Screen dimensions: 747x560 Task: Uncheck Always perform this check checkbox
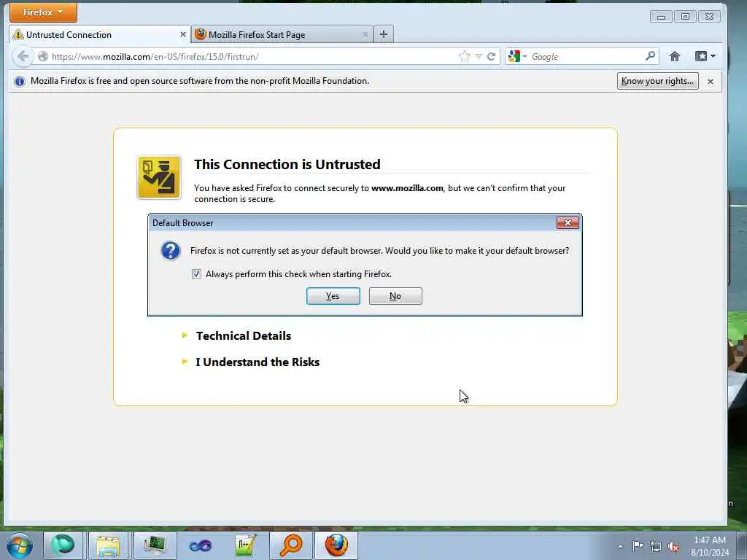[x=196, y=274]
